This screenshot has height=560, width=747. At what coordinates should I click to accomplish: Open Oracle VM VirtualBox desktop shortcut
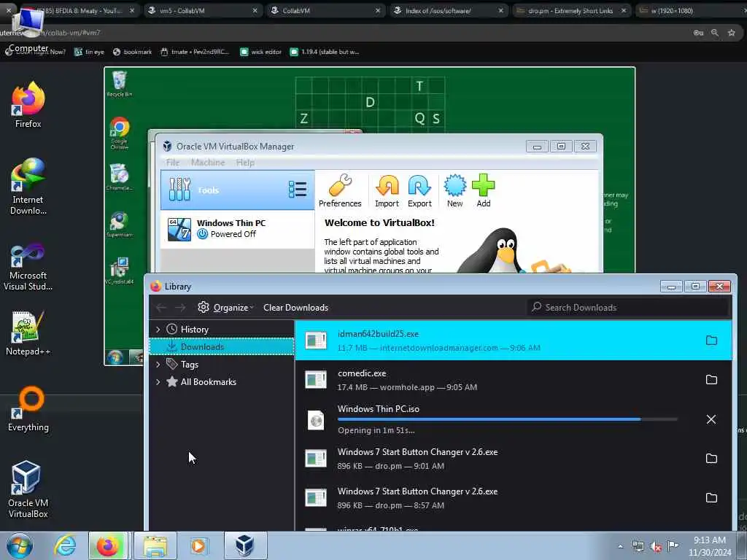coord(28,489)
